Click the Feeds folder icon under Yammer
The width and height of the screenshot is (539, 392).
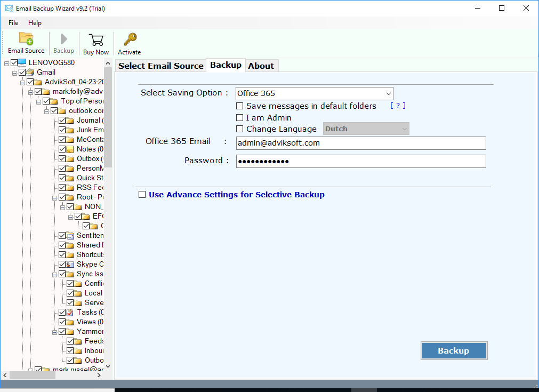(x=78, y=341)
